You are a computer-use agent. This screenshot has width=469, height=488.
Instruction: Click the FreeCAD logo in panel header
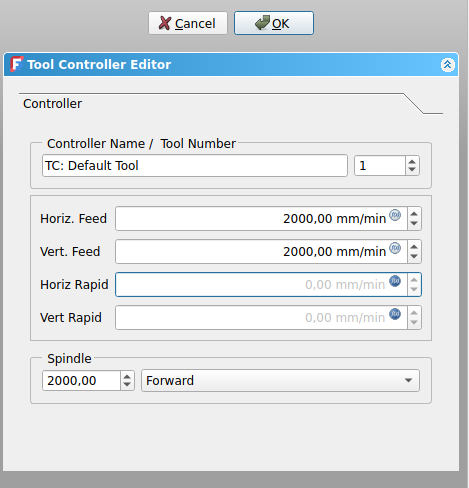point(17,64)
